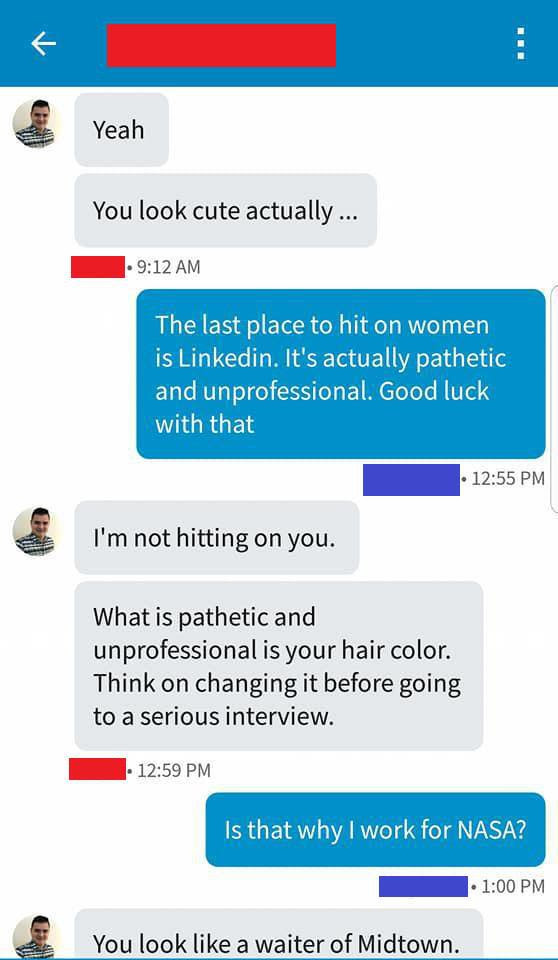Open the three-dot overflow menu
Viewport: 558px width, 960px height.
coord(520,44)
